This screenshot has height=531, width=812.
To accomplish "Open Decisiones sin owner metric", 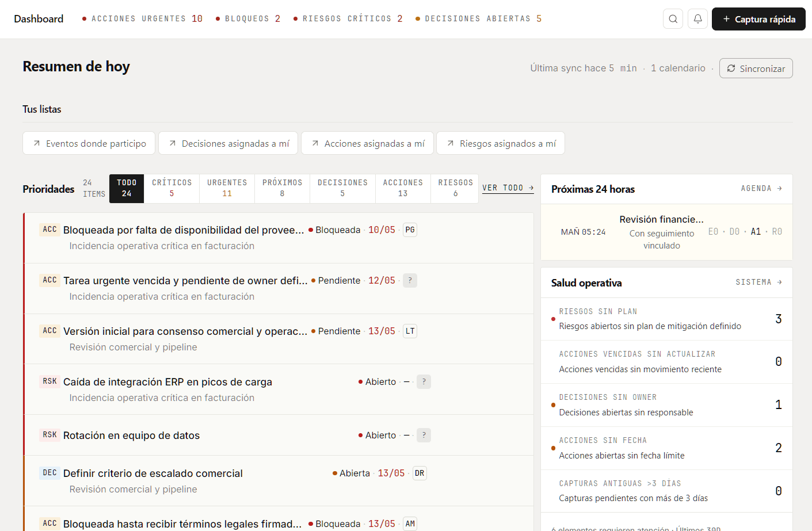I will 666,405.
